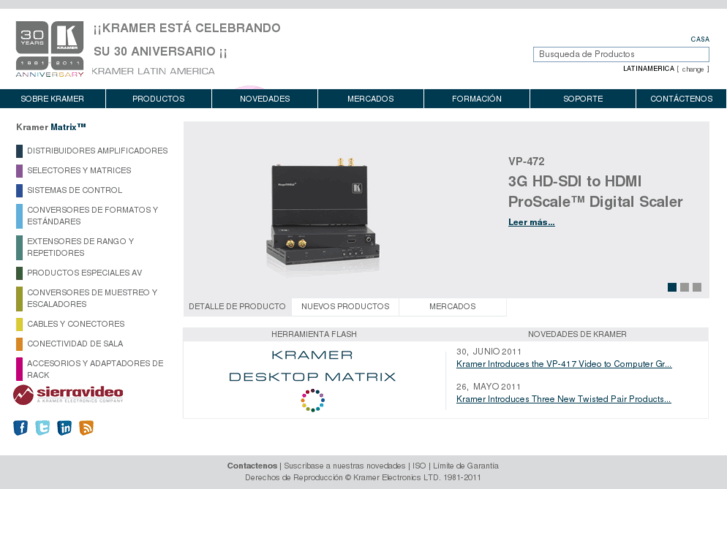Open the Kramer Desktop Matrix flash tool
727x545 pixels.
point(312,366)
